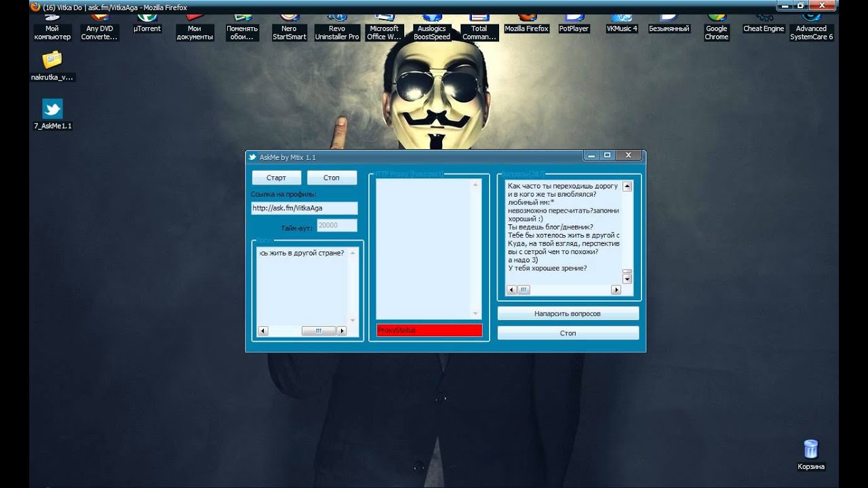Launch Any DVD Converter from desktop
This screenshot has width=868, height=488.
point(100,27)
